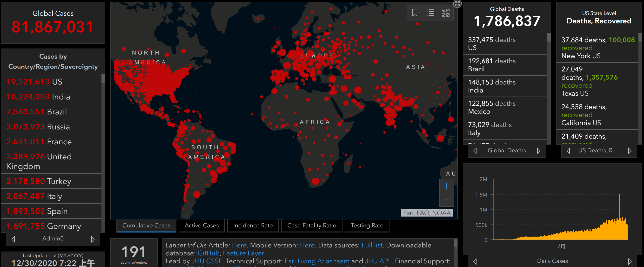Select Brazil 192,681 deaths entry
This screenshot has width=644, height=267.
pyautogui.click(x=505, y=65)
